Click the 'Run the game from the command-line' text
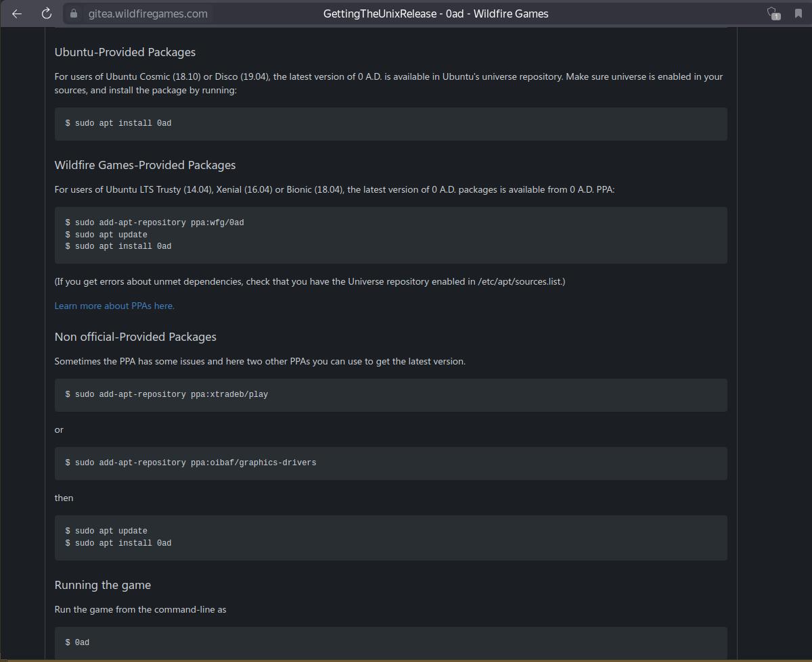This screenshot has width=812, height=662. (140, 609)
